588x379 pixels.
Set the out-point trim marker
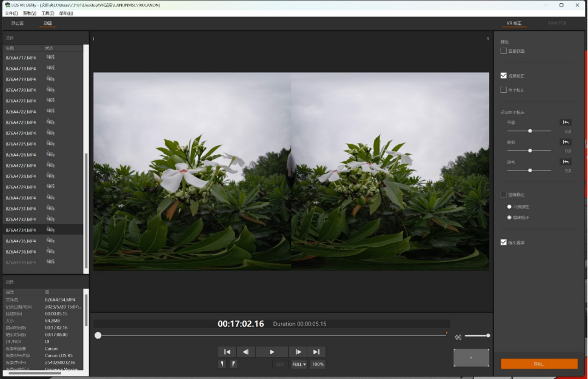coord(233,364)
